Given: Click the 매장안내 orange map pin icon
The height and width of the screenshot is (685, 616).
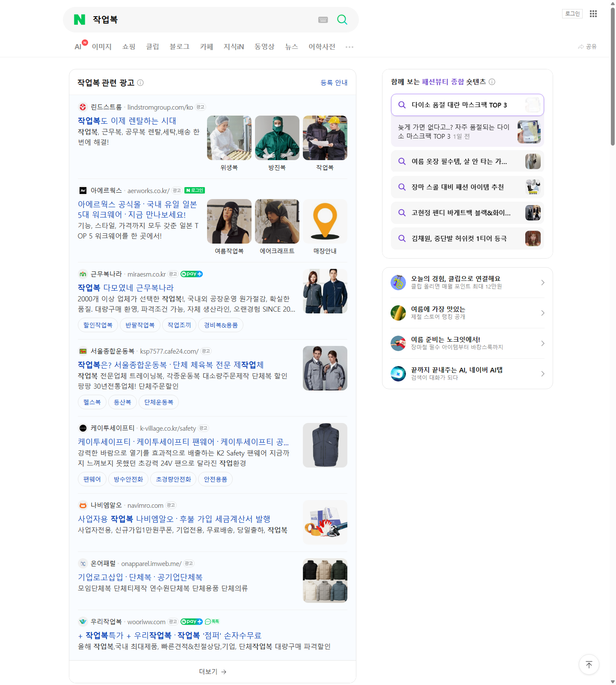Looking at the screenshot, I should 325,221.
